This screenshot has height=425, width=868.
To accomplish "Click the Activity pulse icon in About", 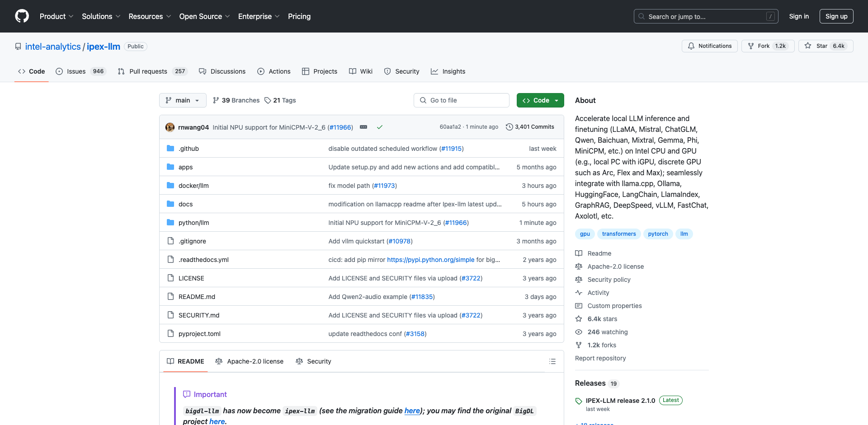I will (579, 293).
